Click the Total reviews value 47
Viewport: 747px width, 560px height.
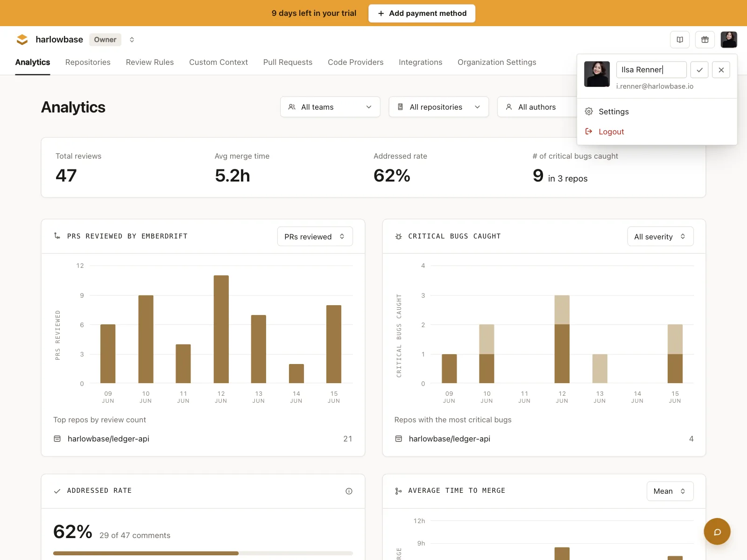tap(66, 175)
